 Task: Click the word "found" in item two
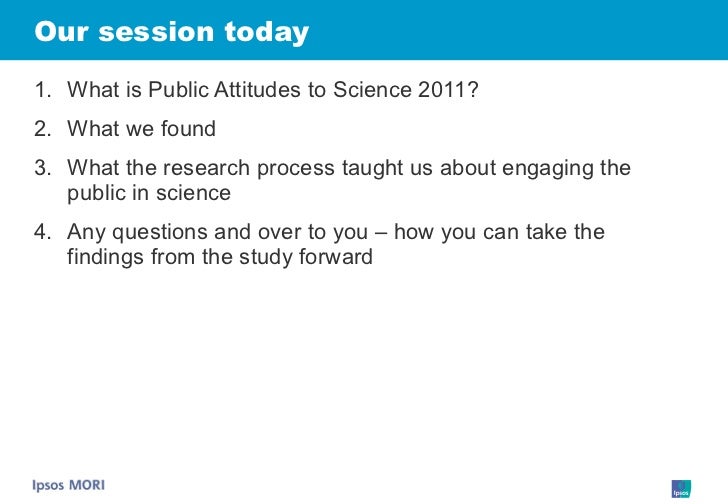pyautogui.click(x=188, y=129)
